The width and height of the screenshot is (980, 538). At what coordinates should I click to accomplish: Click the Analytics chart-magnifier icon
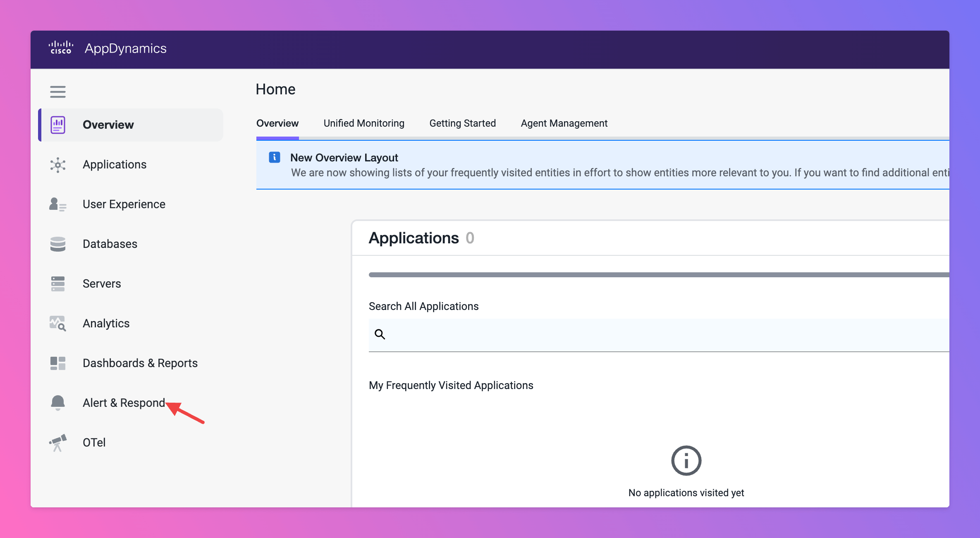tap(58, 324)
